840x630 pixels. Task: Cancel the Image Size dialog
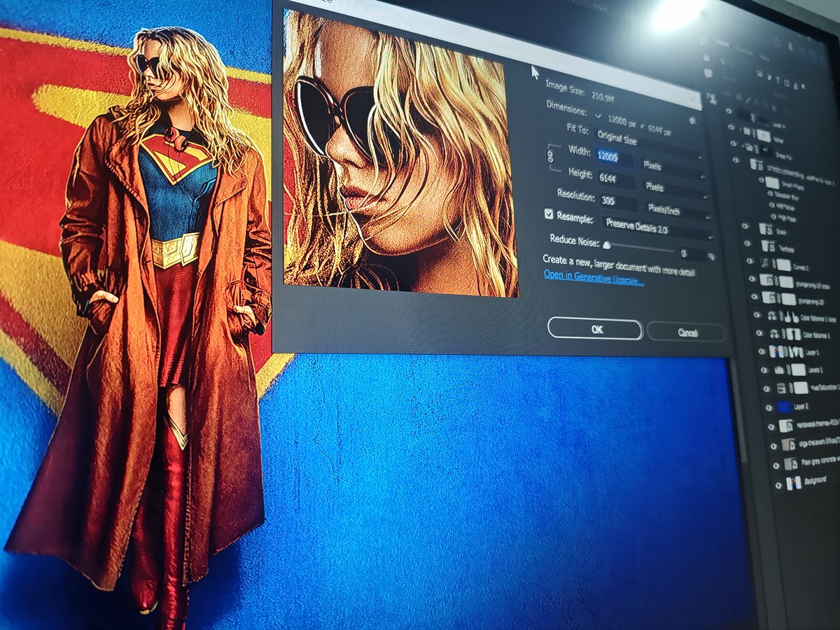pyautogui.click(x=686, y=332)
